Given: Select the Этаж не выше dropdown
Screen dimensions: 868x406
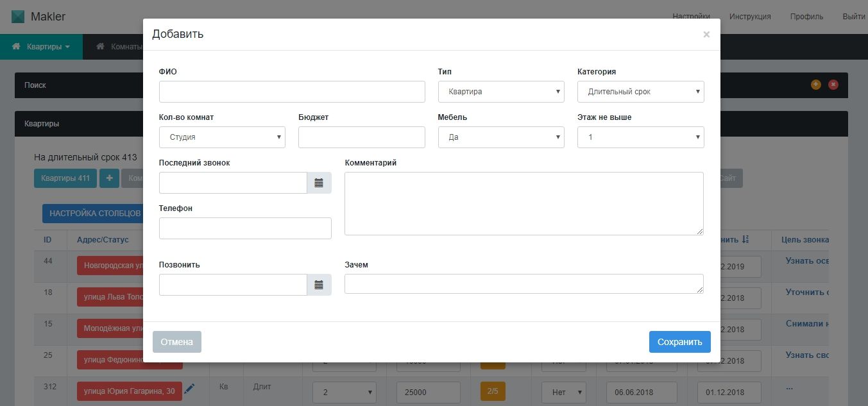Looking at the screenshot, I should [640, 137].
